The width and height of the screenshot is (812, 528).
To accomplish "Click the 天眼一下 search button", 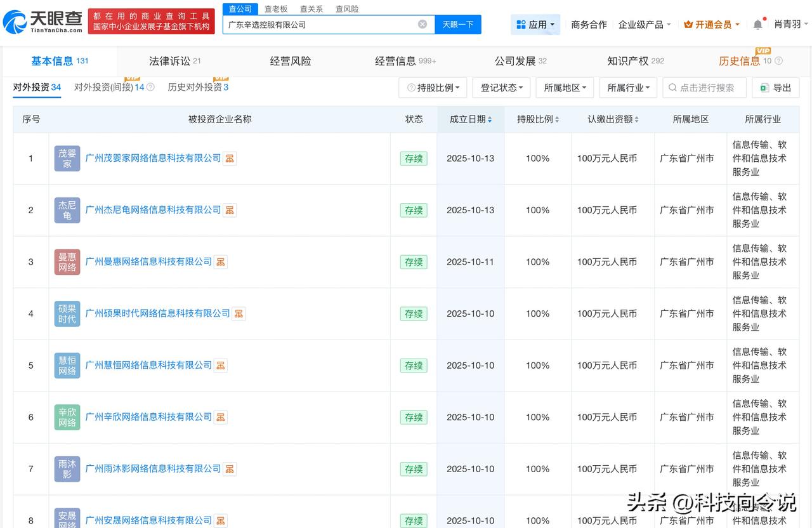I will point(458,25).
